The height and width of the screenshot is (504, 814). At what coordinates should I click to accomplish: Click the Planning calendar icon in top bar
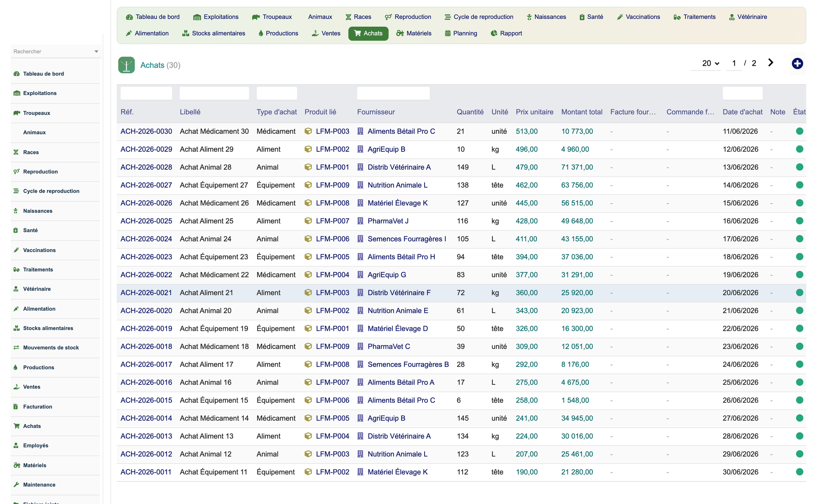[448, 33]
